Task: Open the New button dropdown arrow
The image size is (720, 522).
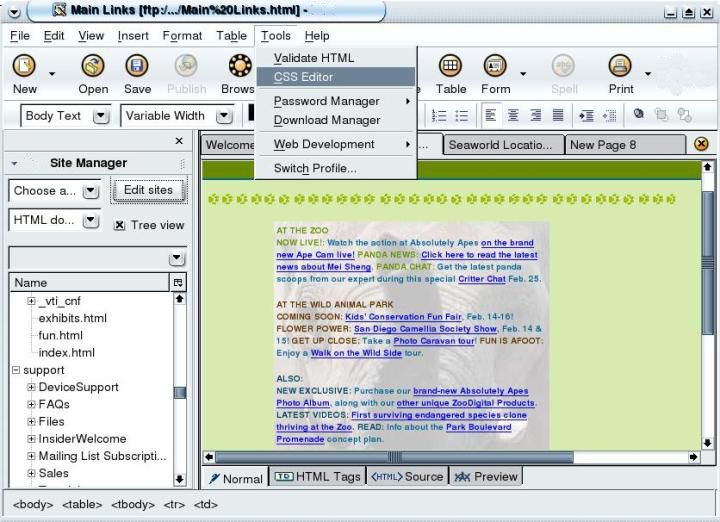Action: (52, 73)
